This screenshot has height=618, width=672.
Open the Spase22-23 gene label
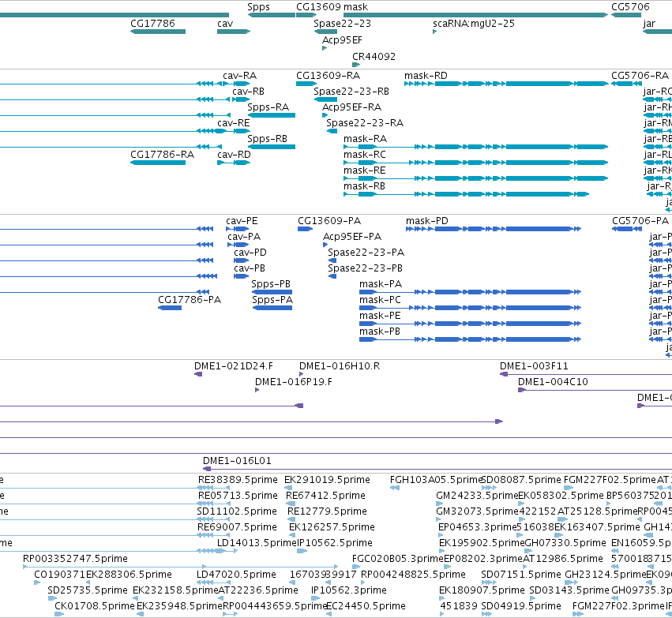pyautogui.click(x=342, y=24)
